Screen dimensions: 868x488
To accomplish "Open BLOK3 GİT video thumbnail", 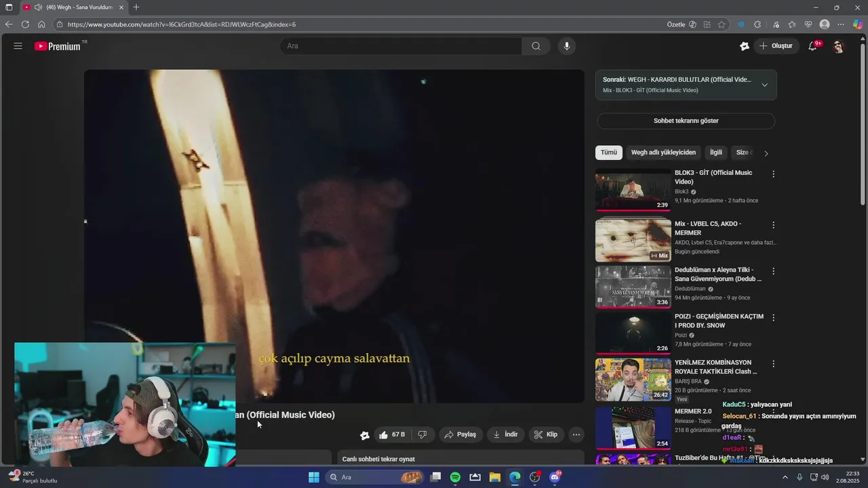I will click(633, 190).
